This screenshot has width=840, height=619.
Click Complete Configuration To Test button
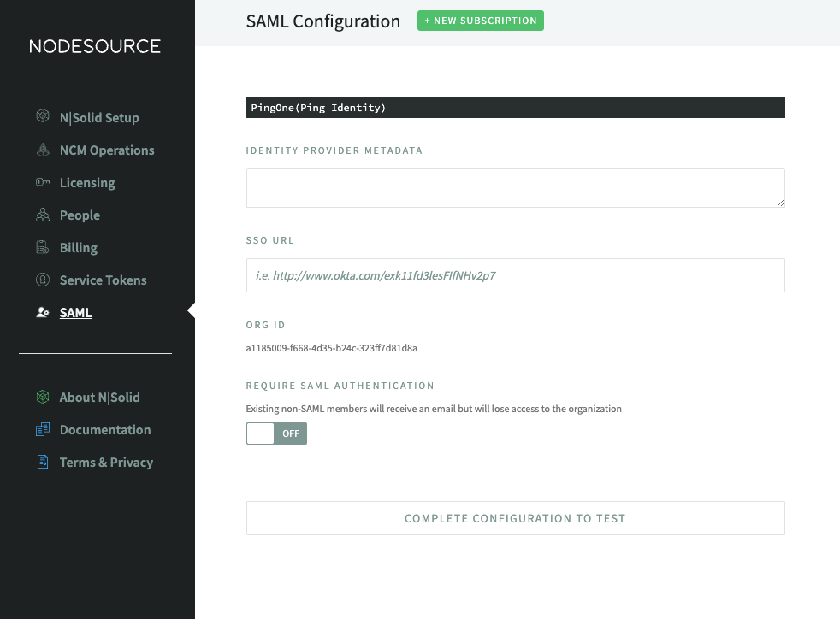(x=515, y=518)
